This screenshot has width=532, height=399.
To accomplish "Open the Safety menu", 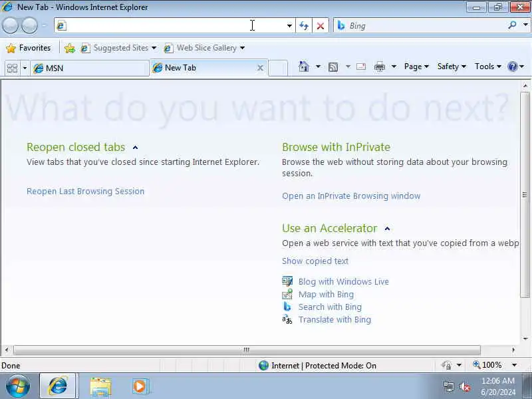I will [x=452, y=66].
